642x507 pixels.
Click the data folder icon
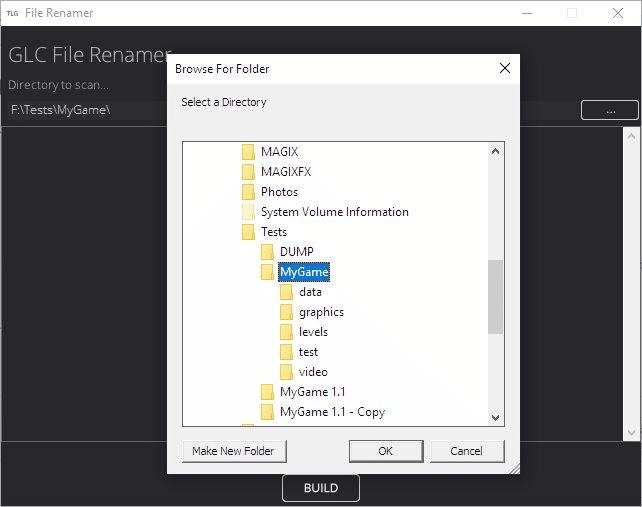(x=287, y=292)
